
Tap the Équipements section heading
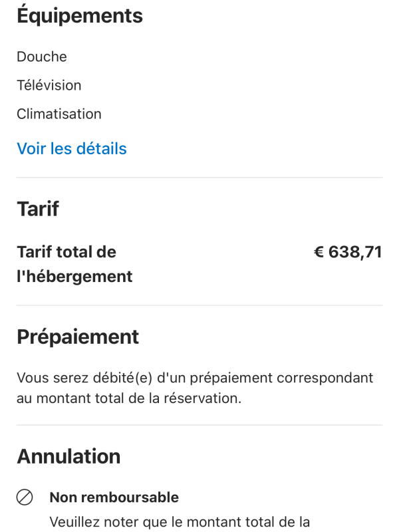pyautogui.click(x=80, y=16)
